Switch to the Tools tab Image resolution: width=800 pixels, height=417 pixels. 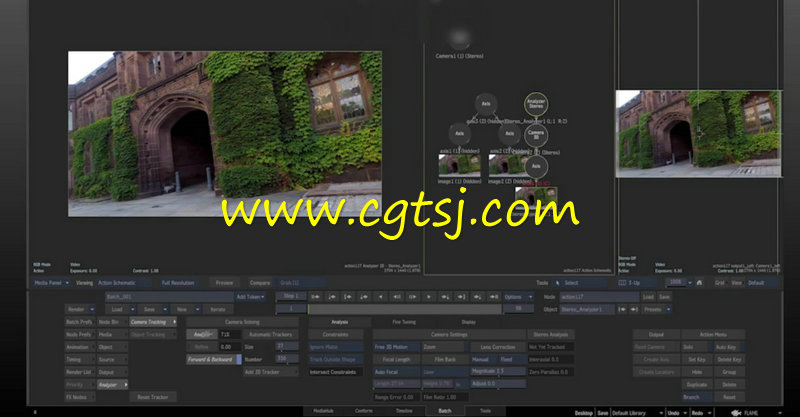point(485,411)
